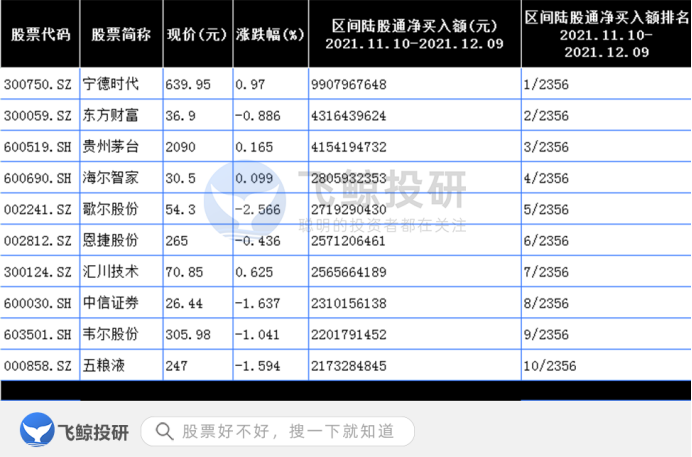The height and width of the screenshot is (457, 692).
Task: Click net buy value 4316439624
Action: pos(349,116)
